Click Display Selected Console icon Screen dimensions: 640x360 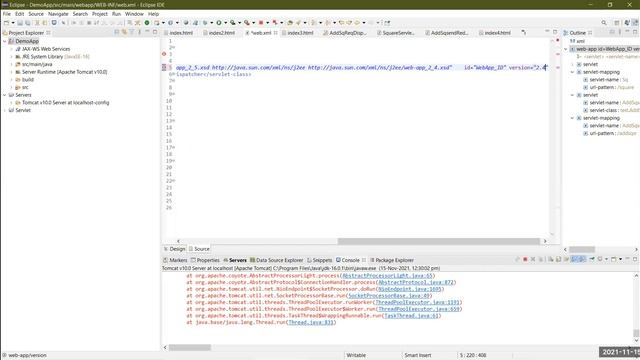(600, 260)
